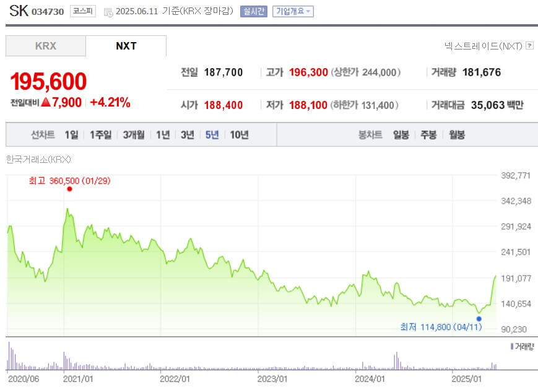The width and height of the screenshot is (538, 392).
Task: Switch to 선차트 line chart view
Action: 44,134
